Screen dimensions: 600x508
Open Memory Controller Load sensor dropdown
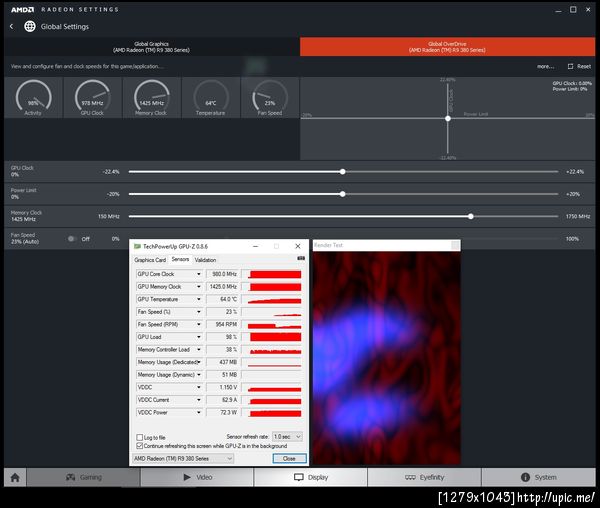point(199,350)
